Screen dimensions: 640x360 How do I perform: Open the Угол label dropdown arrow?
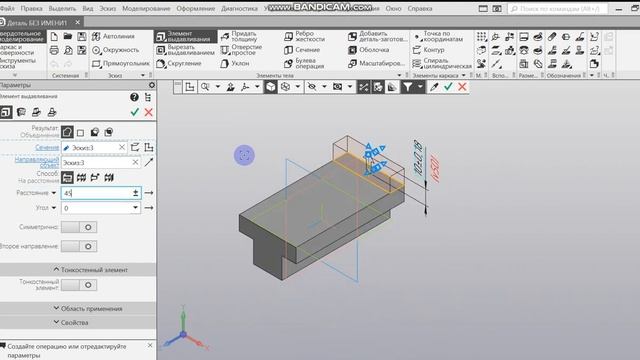53,208
